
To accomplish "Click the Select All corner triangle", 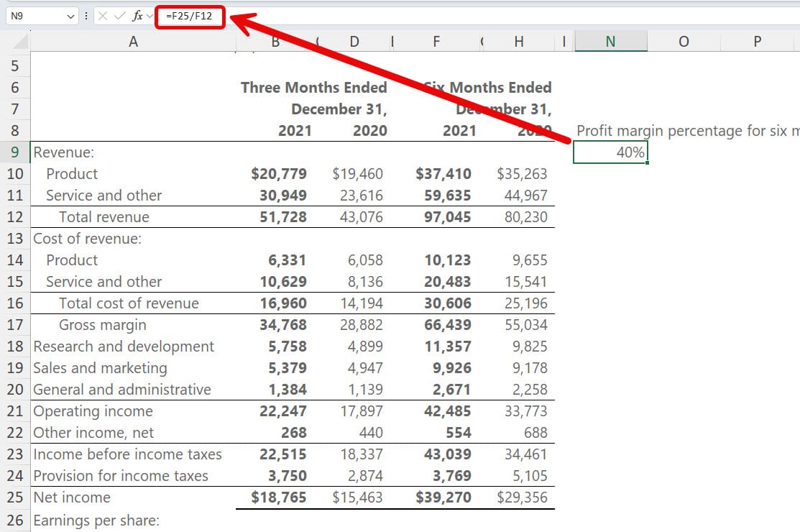I will [x=20, y=42].
